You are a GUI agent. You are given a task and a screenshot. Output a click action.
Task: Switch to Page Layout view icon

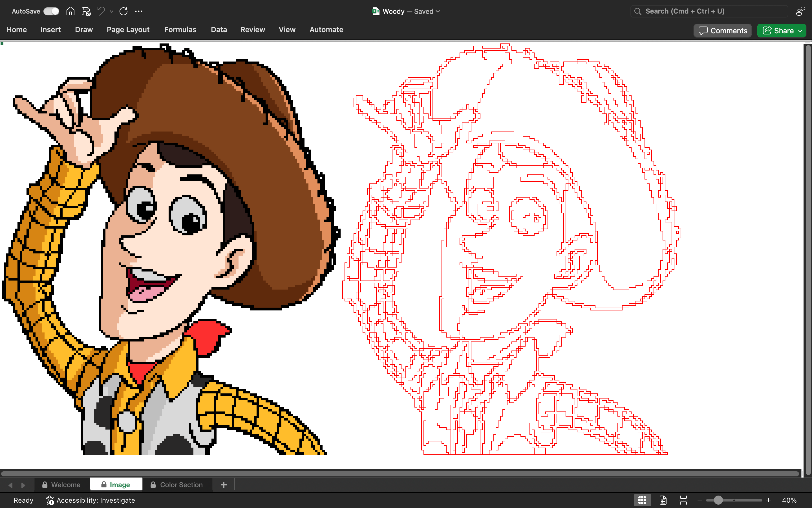point(663,500)
